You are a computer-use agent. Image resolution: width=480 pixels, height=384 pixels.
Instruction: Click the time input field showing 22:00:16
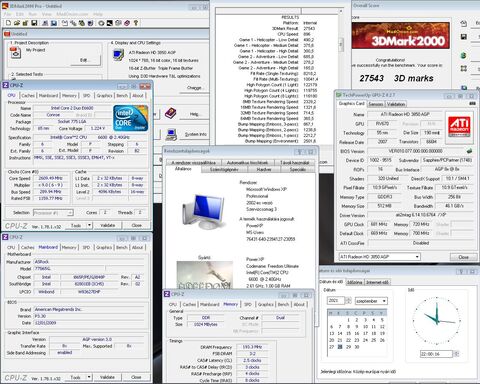tap(436, 354)
